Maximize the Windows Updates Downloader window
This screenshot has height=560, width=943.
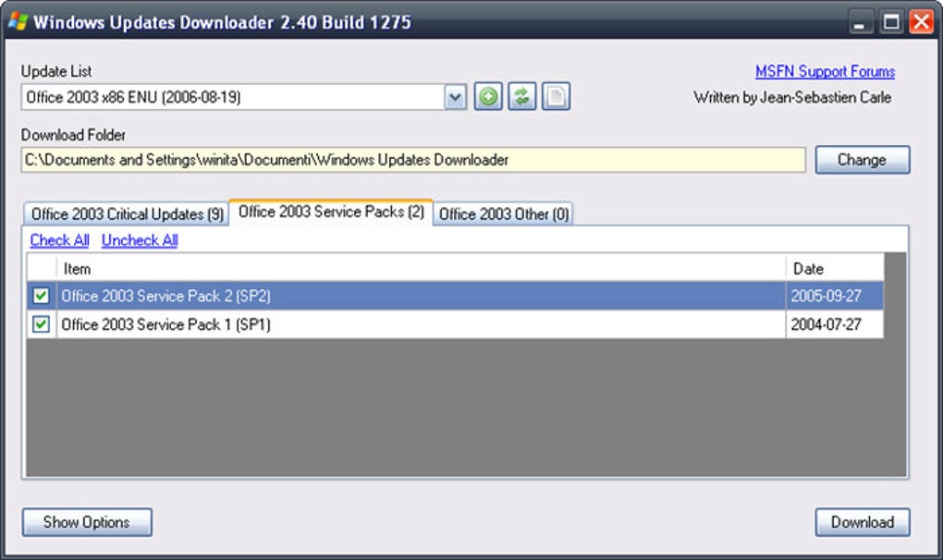[x=891, y=23]
